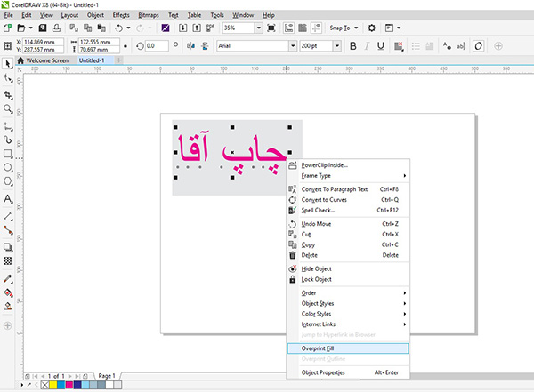Select the Drop Shadow tool
Image resolution: width=534 pixels, height=392 pixels.
click(x=8, y=247)
